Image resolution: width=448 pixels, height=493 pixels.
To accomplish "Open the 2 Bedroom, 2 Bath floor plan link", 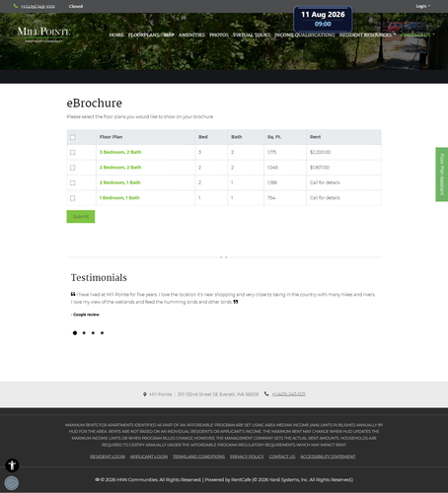I will pyautogui.click(x=120, y=168).
